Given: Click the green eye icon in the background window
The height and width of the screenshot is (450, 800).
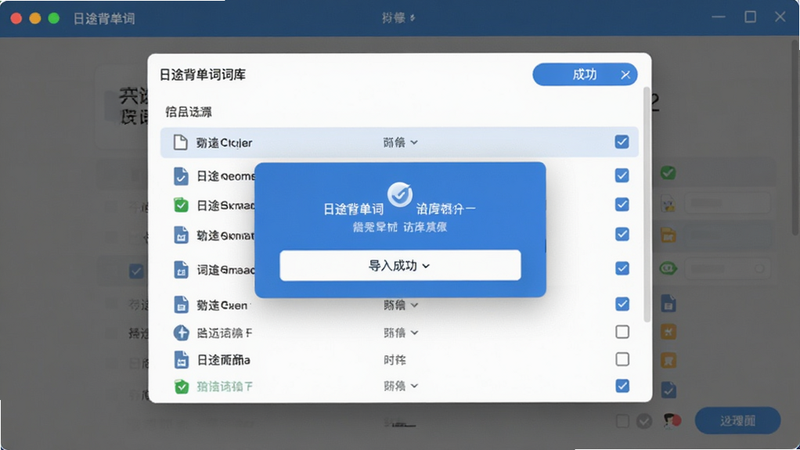Looking at the screenshot, I should (x=668, y=268).
